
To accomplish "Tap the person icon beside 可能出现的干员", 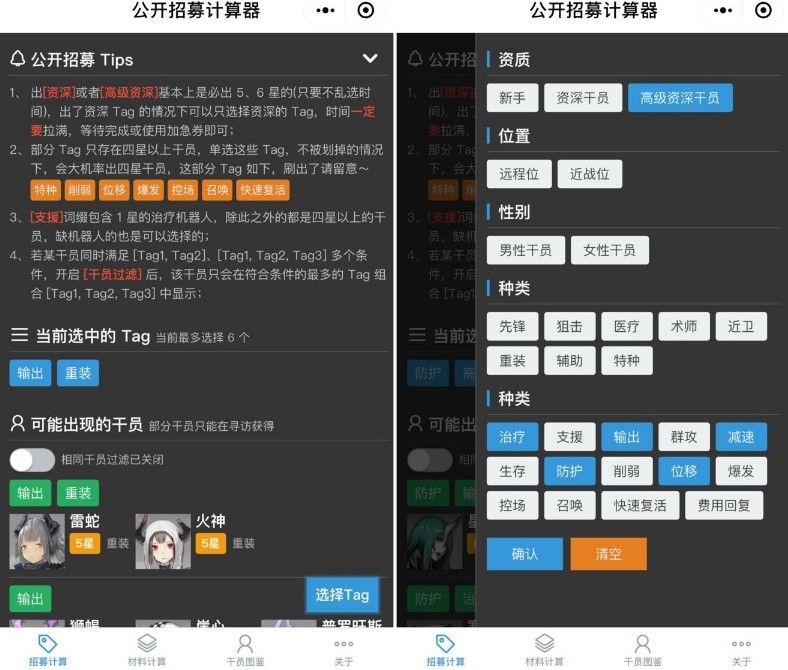I will [17, 424].
